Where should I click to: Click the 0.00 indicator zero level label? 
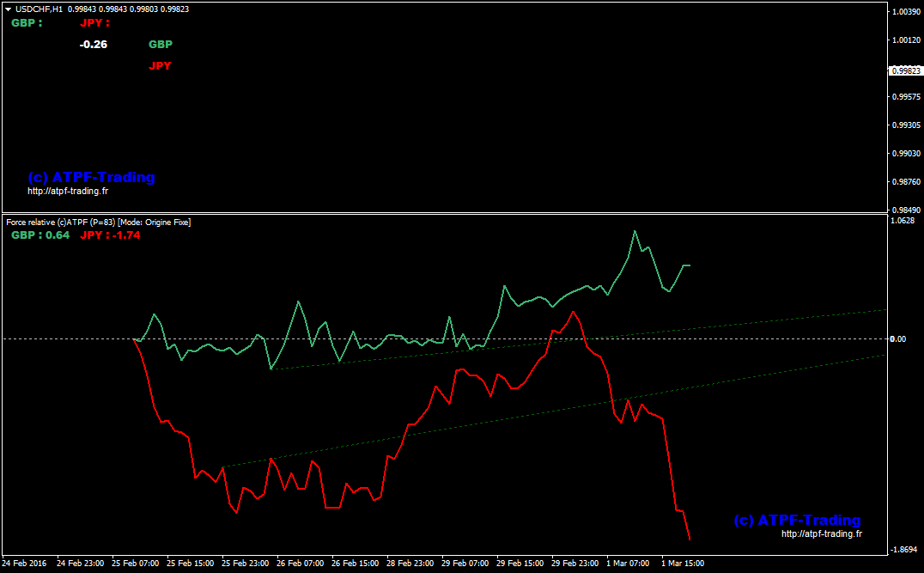(x=898, y=339)
